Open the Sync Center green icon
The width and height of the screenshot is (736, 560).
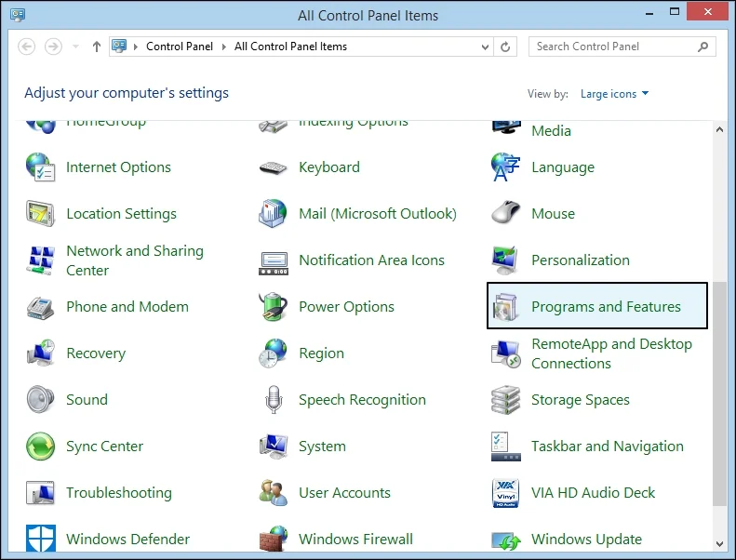tap(40, 446)
